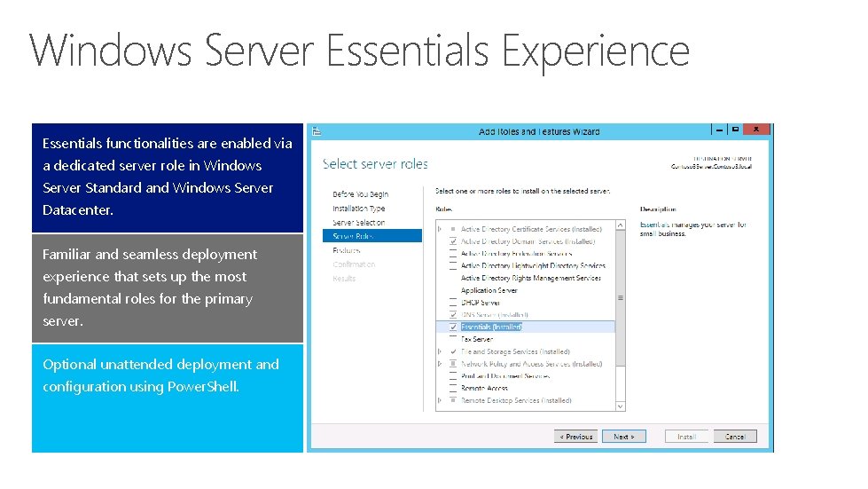
Task: Select the Application Server role row
Action: 489,290
